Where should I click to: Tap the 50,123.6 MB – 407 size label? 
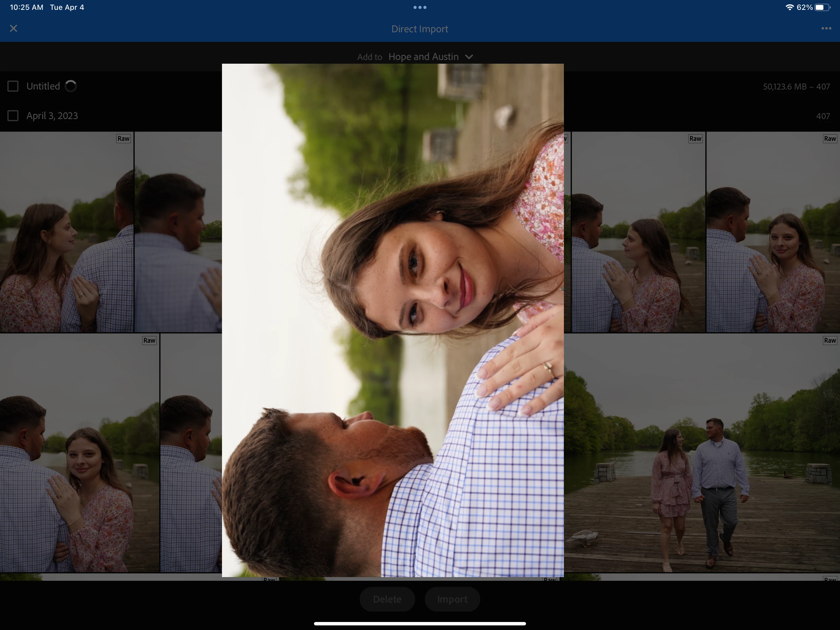point(796,87)
